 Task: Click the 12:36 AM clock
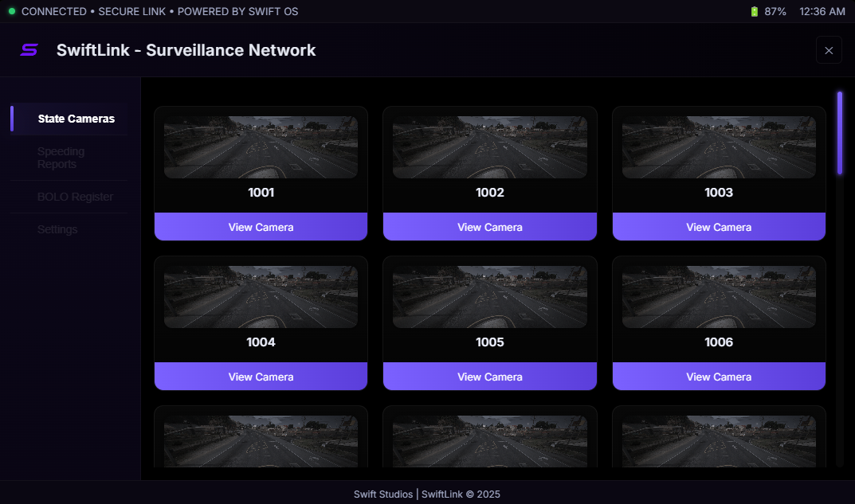click(x=822, y=11)
